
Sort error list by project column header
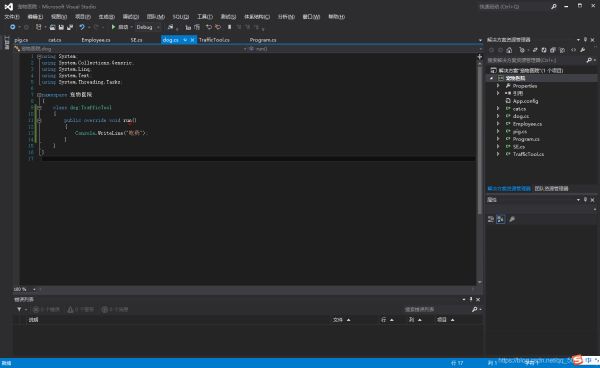click(445, 320)
